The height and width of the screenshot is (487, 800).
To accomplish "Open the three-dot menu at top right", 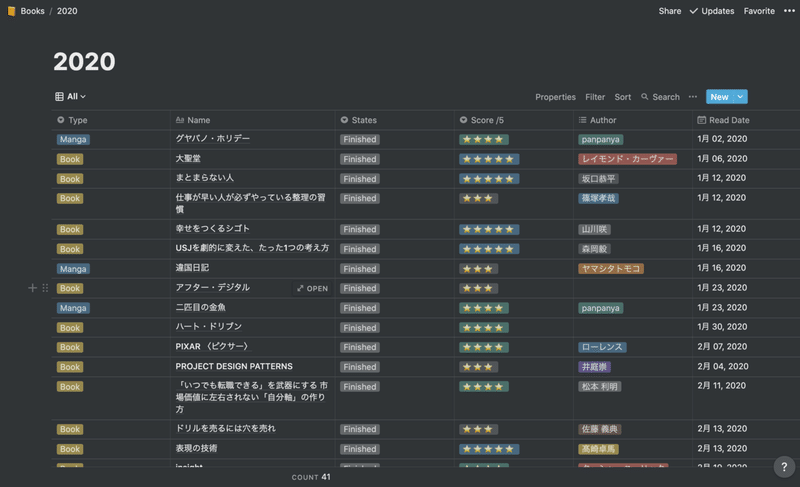I will [789, 11].
